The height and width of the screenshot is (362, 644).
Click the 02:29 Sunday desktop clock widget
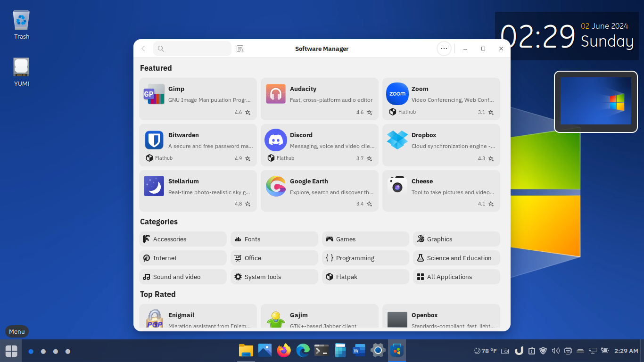pos(567,36)
